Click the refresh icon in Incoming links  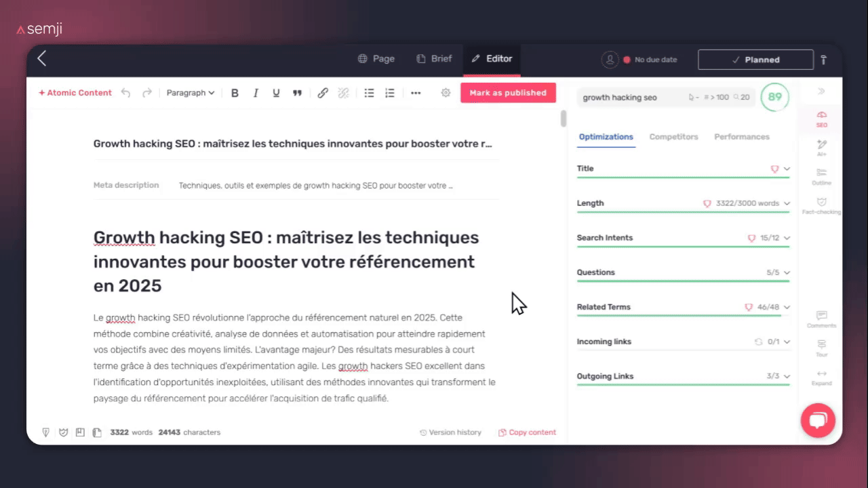[758, 342]
